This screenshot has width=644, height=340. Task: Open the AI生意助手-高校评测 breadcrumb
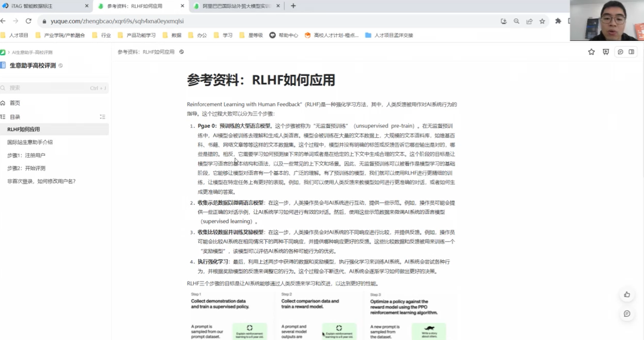click(x=32, y=52)
